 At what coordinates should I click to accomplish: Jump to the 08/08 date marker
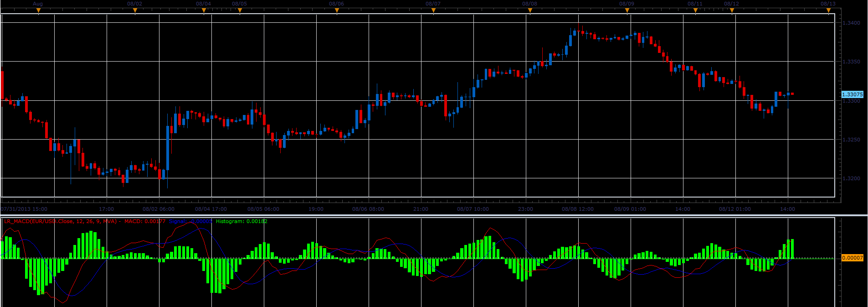tap(530, 10)
